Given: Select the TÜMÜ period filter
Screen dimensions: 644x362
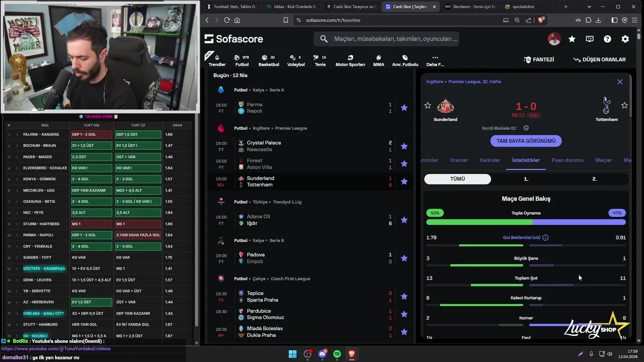Looking at the screenshot, I should 457,179.
